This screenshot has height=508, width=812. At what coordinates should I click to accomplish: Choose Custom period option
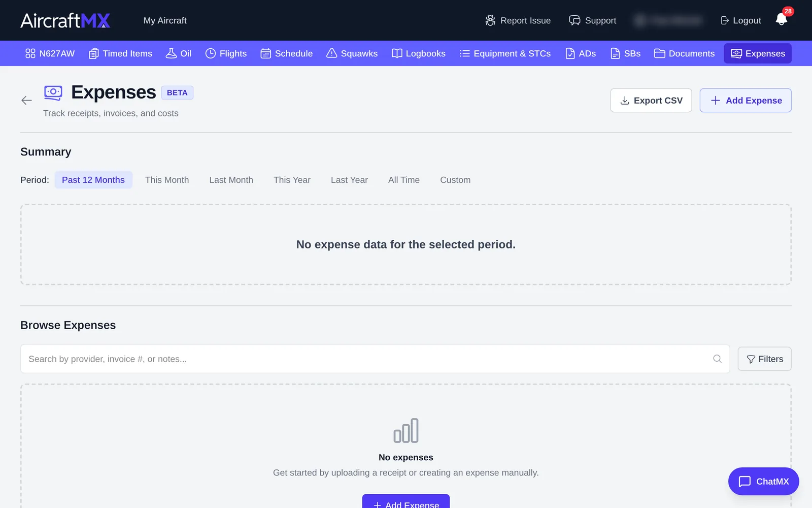point(455,180)
